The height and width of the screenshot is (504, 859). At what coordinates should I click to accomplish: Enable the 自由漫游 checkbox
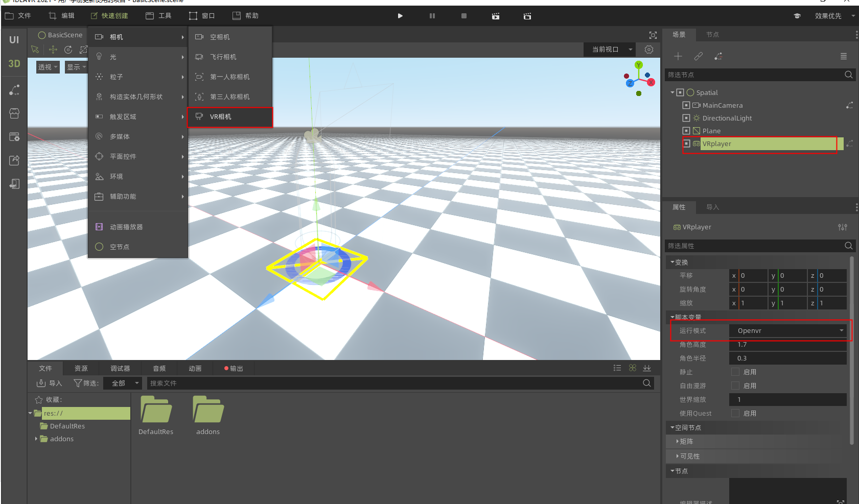(735, 386)
